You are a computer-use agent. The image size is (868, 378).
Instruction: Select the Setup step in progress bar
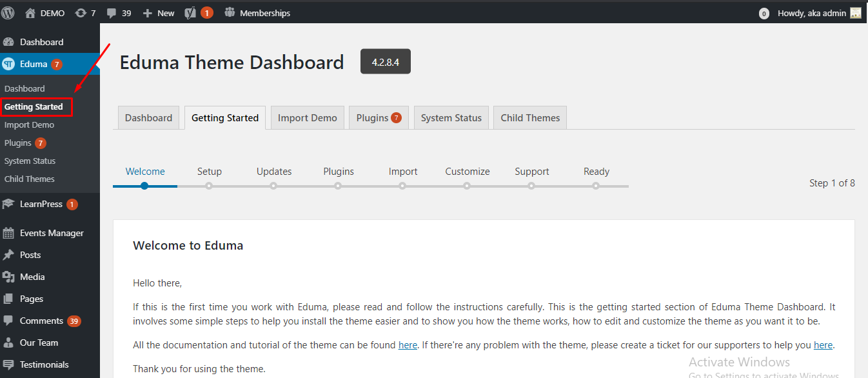(210, 172)
